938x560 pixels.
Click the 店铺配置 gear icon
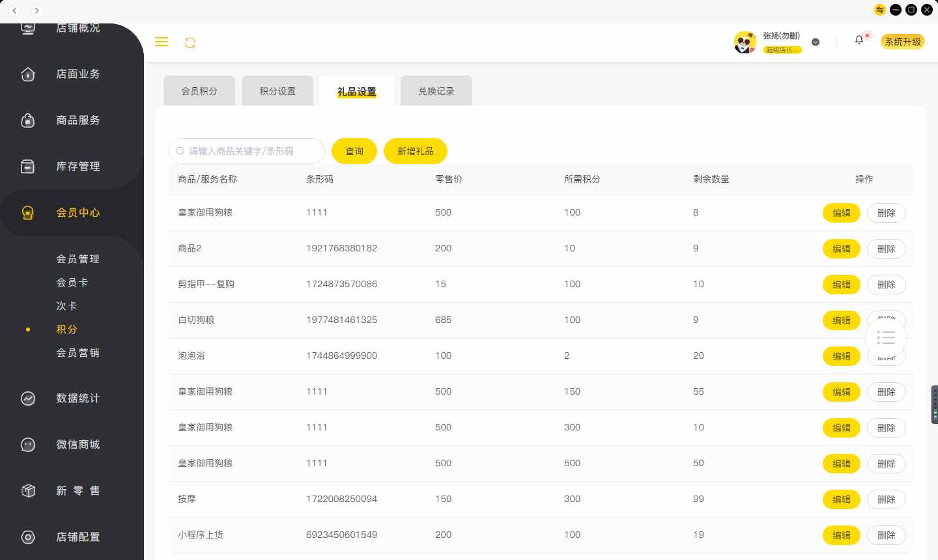28,537
